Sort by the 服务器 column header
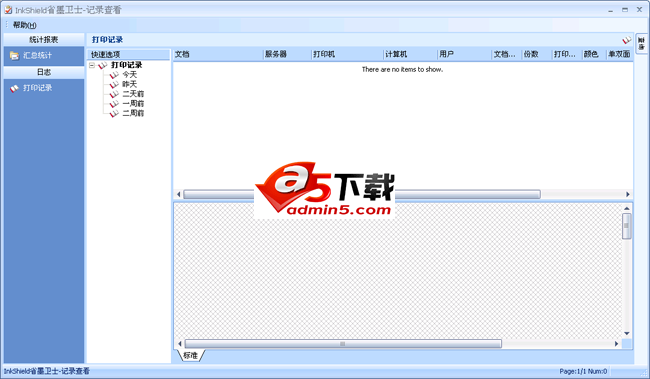 point(287,54)
